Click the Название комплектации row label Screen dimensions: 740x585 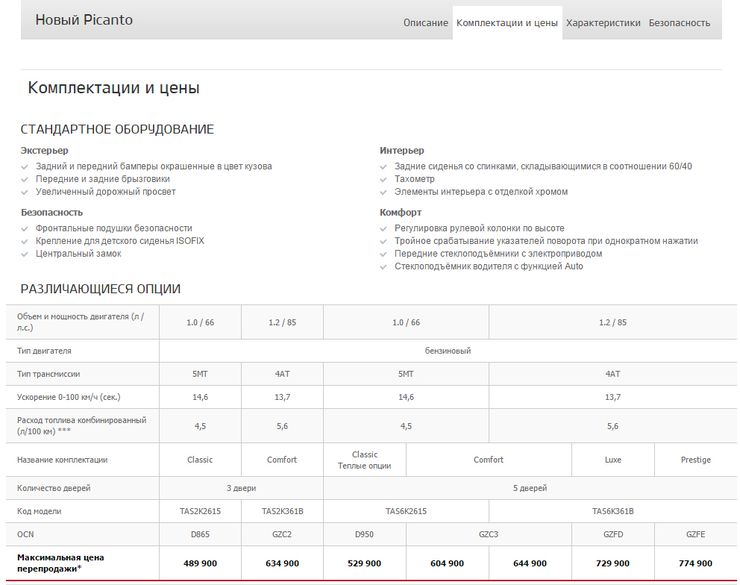click(x=62, y=460)
